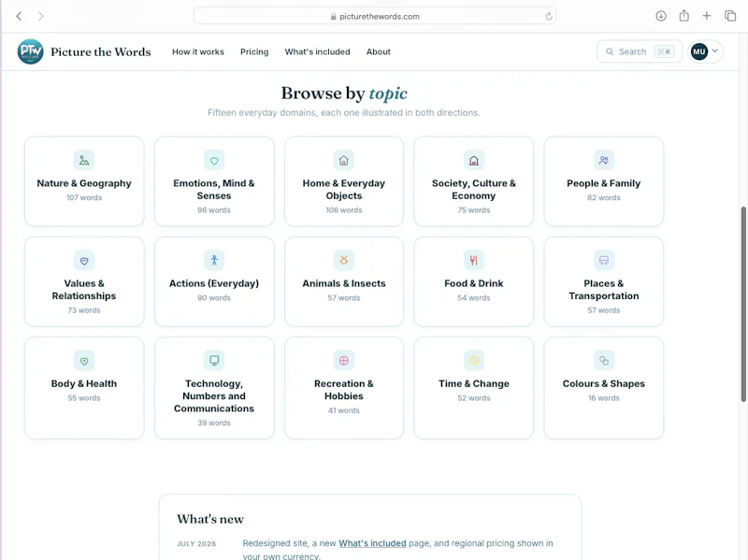Click the bus icon in Places & Transportation

pyautogui.click(x=604, y=261)
